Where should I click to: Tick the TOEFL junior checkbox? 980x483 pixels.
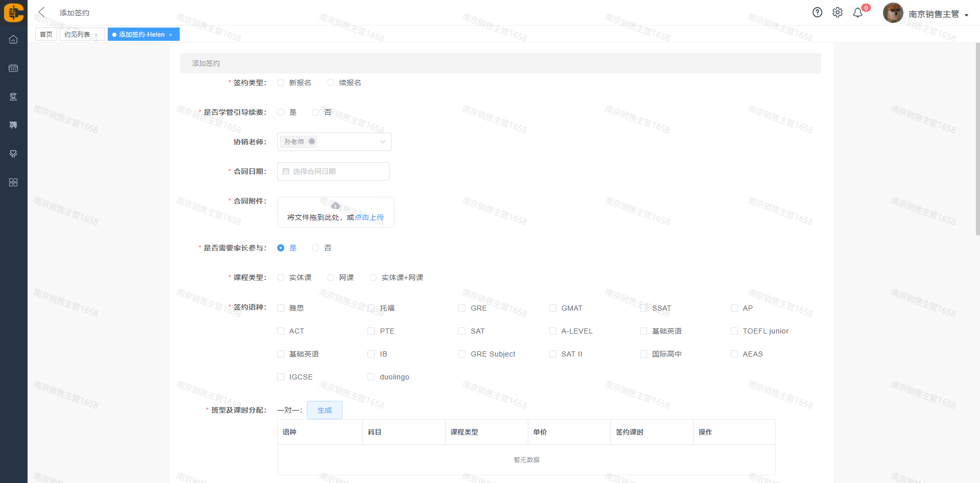point(734,331)
